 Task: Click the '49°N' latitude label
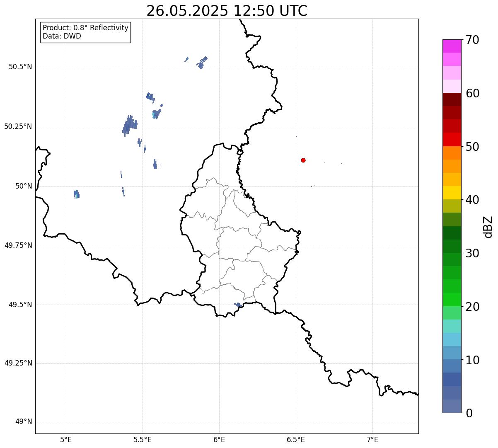click(x=23, y=422)
